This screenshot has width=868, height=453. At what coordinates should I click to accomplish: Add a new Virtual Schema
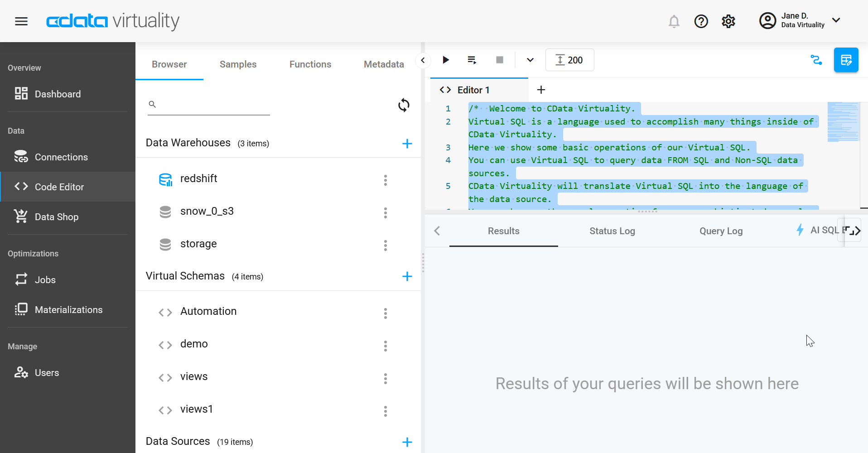point(407,276)
